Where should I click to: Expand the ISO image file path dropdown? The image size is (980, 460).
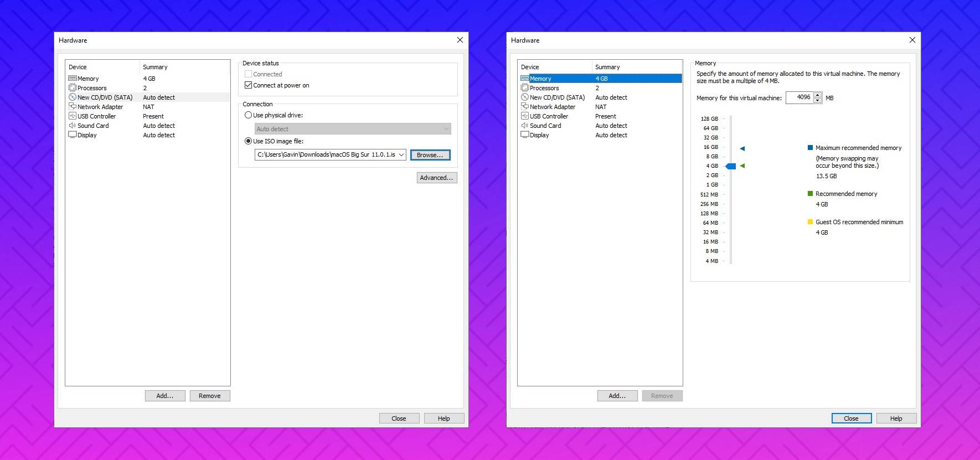401,155
